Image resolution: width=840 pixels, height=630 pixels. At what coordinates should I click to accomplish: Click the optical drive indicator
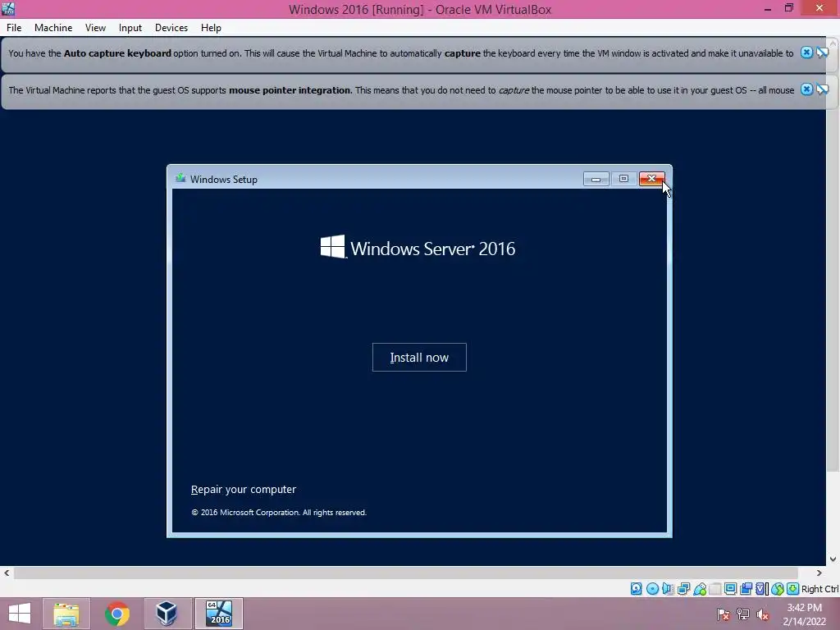coord(652,589)
